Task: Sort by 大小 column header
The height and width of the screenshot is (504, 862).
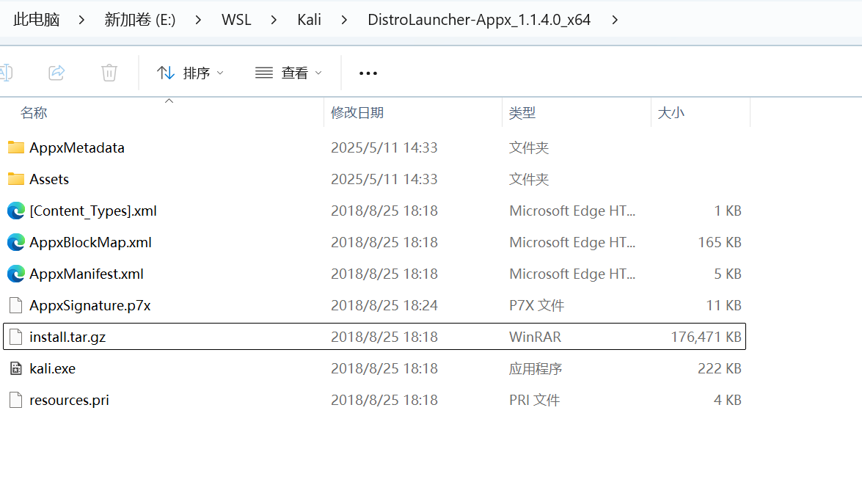Action: [x=671, y=113]
